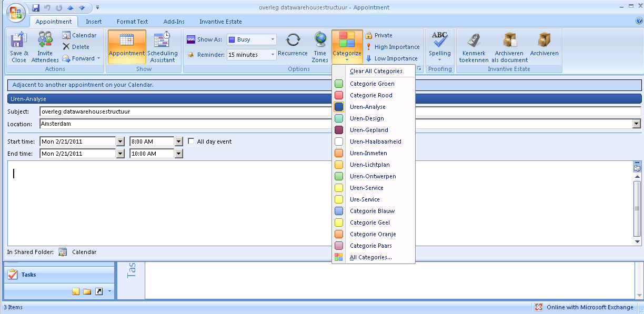The width and height of the screenshot is (644, 314).
Task: Set Low Importance
Action: point(391,58)
